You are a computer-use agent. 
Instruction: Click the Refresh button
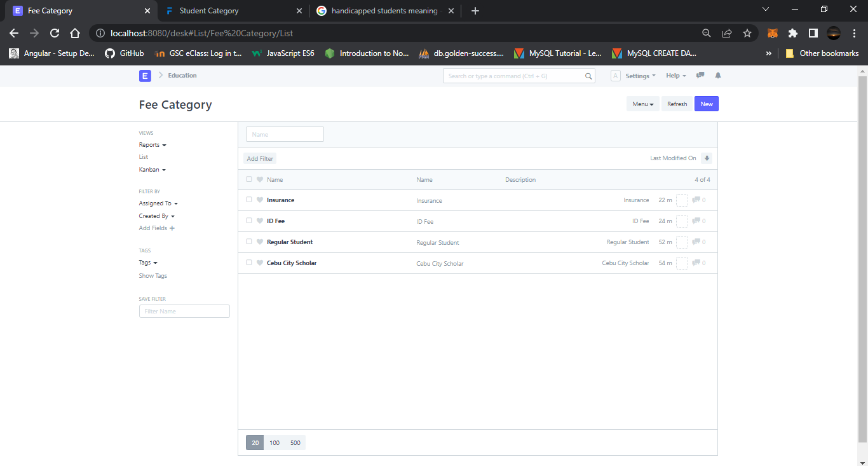coord(677,104)
